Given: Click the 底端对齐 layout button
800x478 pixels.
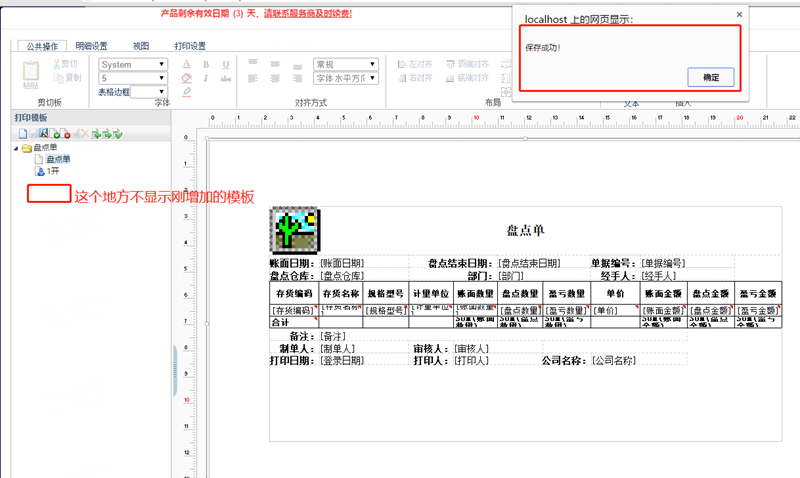Looking at the screenshot, I should click(x=467, y=78).
